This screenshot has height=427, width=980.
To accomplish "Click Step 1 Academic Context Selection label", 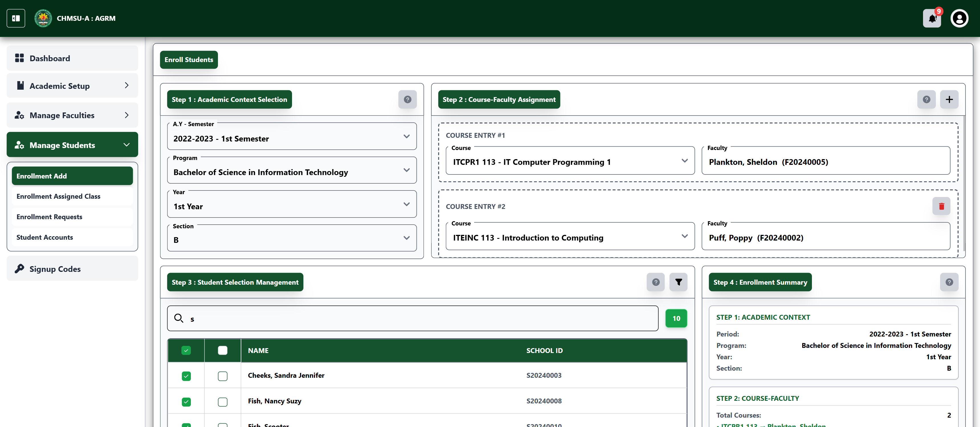I will 229,100.
